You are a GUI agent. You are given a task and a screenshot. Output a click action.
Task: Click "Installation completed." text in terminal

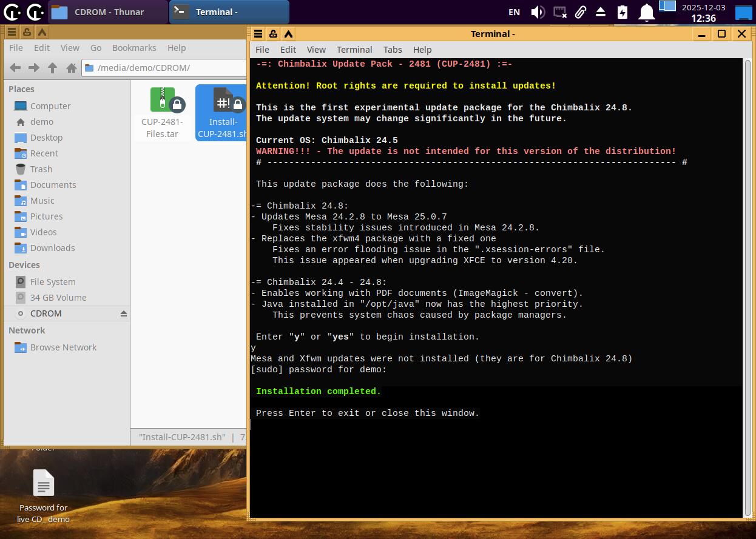click(x=319, y=391)
